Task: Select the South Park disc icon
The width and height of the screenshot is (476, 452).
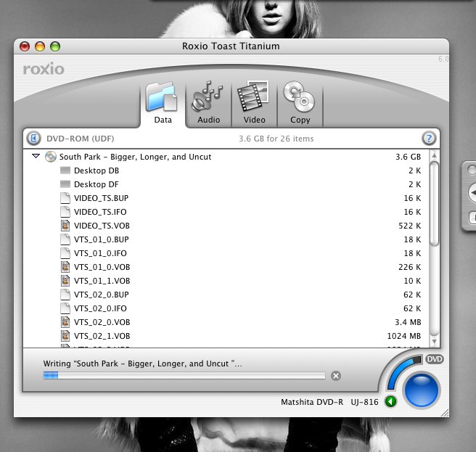Action: pos(50,157)
